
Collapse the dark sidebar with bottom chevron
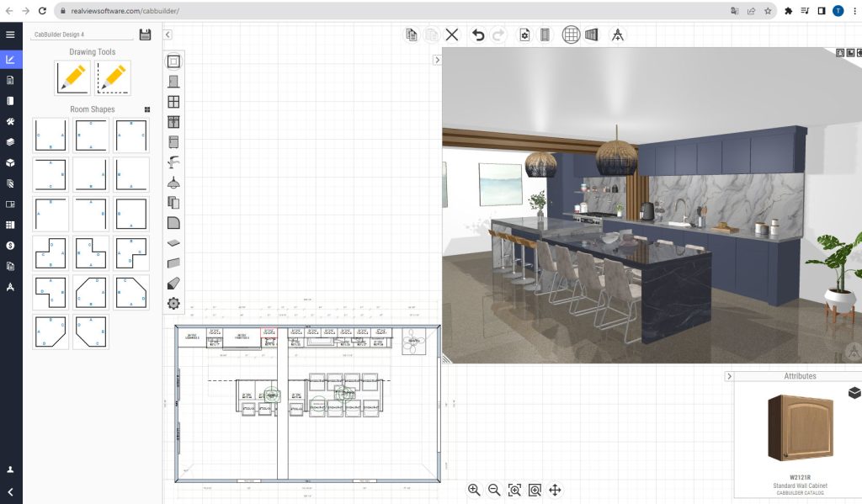coord(10,492)
